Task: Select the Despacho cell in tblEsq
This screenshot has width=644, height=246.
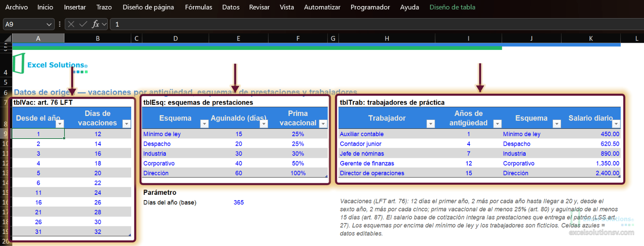Action: (x=175, y=144)
